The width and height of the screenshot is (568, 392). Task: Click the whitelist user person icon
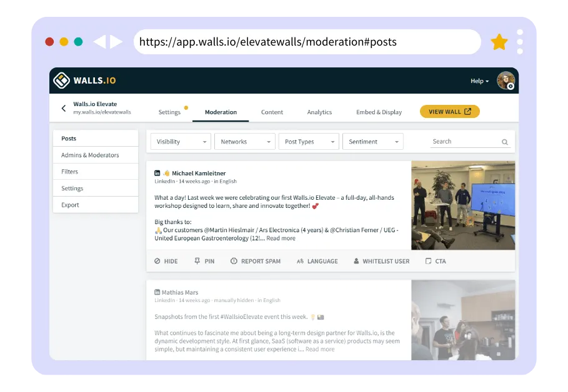pos(356,261)
